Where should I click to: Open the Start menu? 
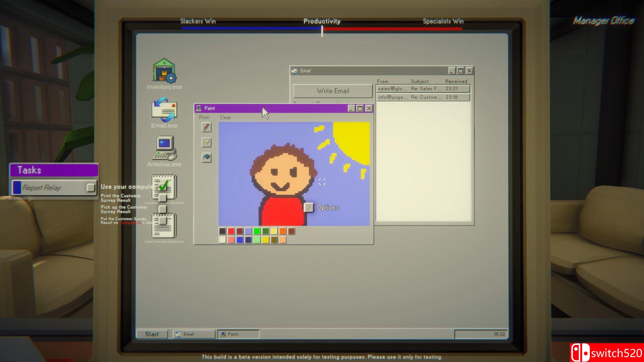[152, 334]
